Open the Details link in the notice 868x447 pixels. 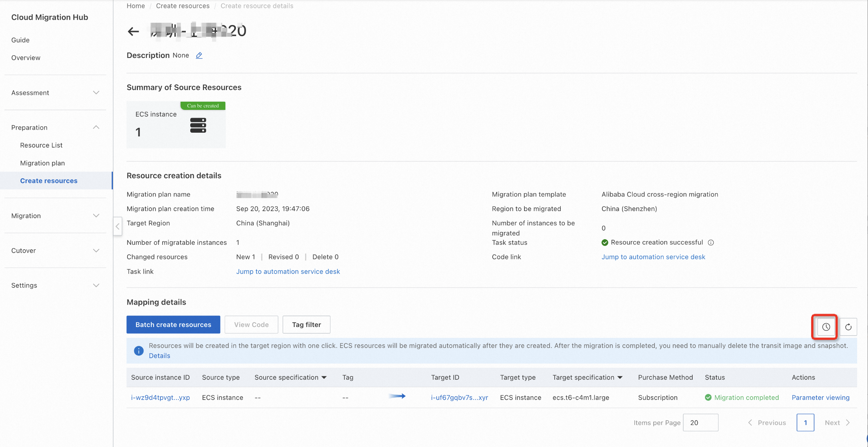point(159,356)
